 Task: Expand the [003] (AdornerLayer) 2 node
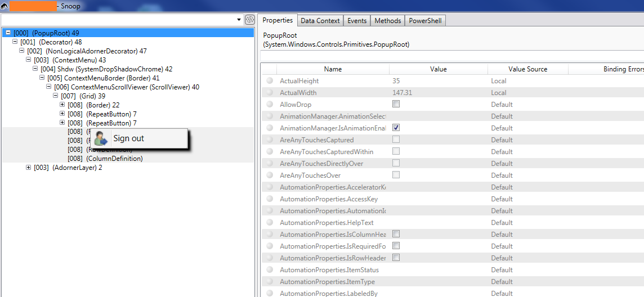click(x=29, y=168)
